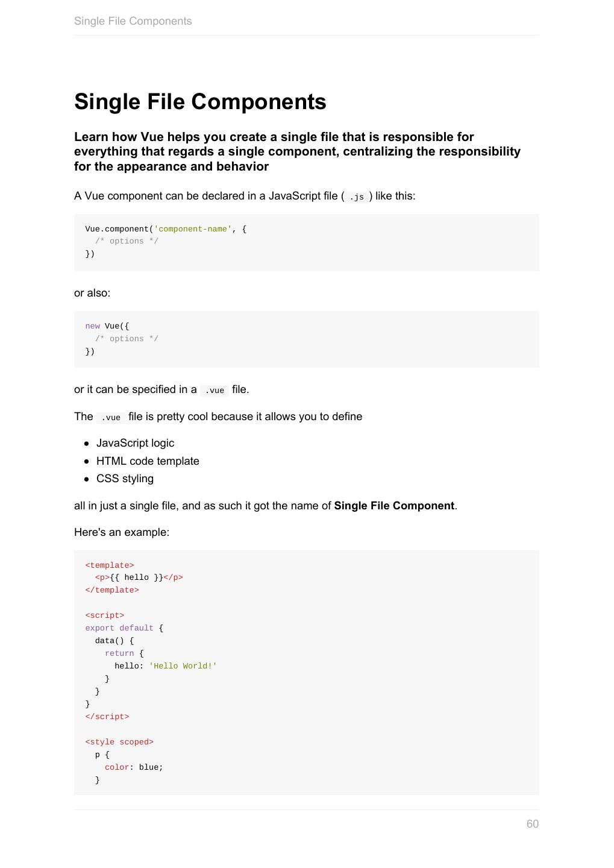Click the bold introductory subtitle paragraph

click(297, 151)
